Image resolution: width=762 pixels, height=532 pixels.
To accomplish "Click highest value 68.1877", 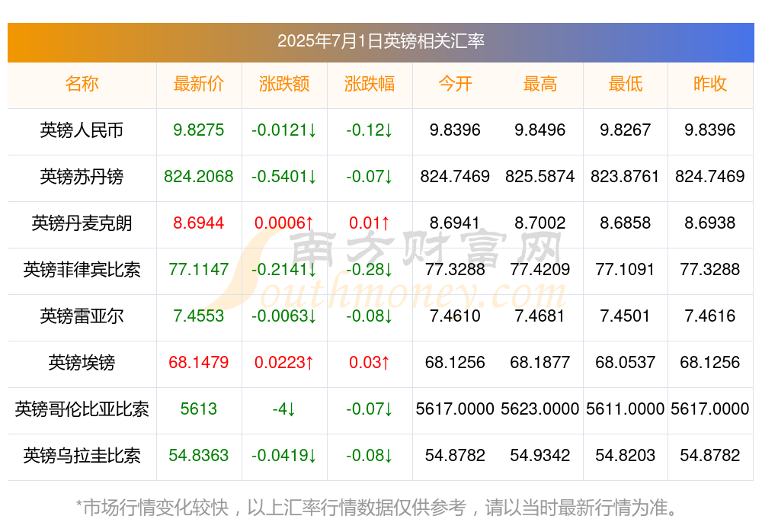I will (x=540, y=363).
